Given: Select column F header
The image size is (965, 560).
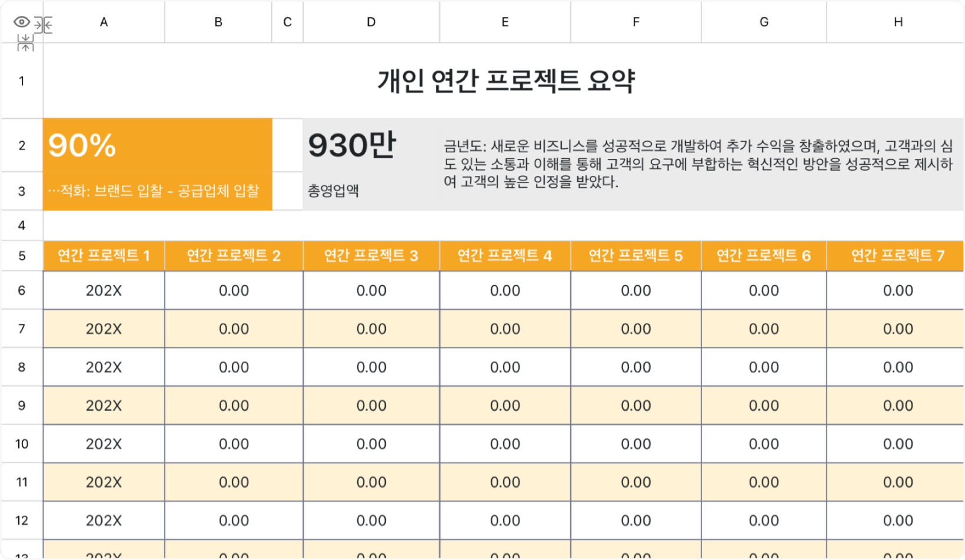Looking at the screenshot, I should [x=635, y=22].
